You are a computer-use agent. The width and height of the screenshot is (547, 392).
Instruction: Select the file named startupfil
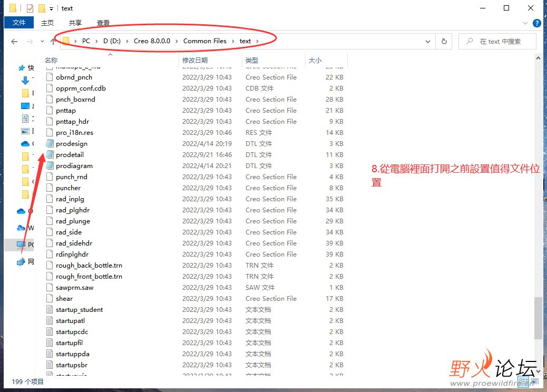69,343
